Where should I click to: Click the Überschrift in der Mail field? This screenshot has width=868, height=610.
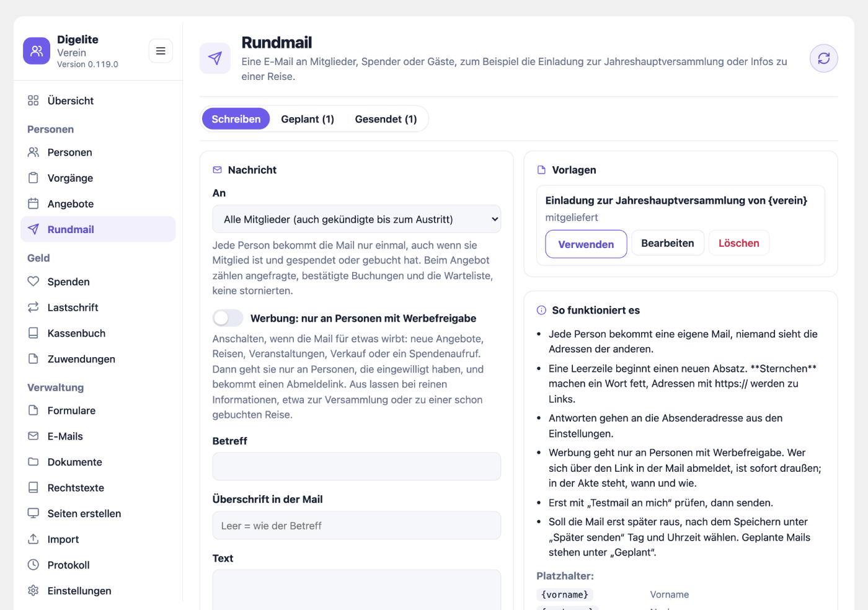[x=356, y=526]
